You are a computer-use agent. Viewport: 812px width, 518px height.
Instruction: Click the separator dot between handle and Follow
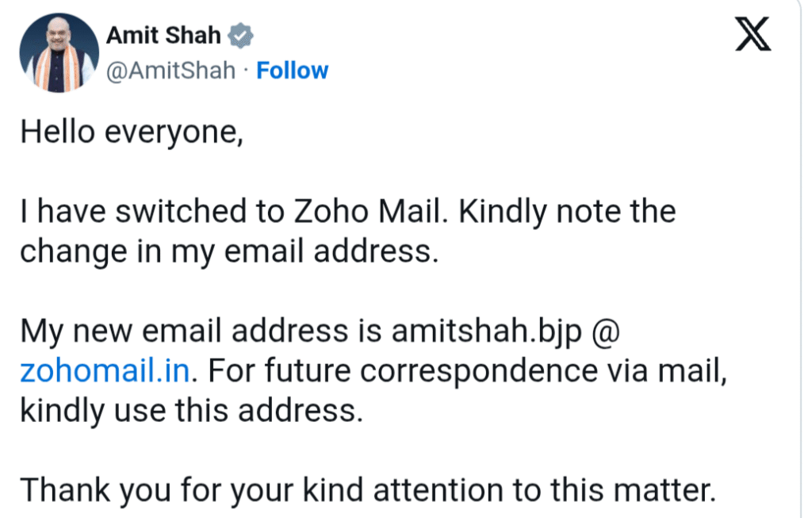click(246, 71)
